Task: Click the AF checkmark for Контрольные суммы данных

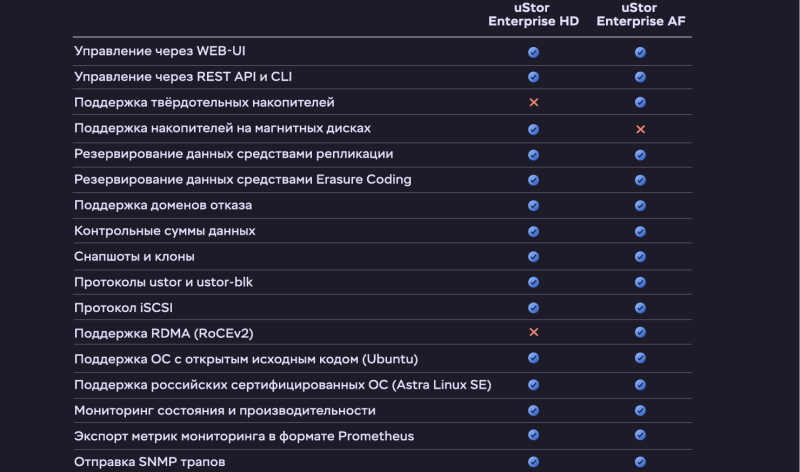Action: click(640, 232)
